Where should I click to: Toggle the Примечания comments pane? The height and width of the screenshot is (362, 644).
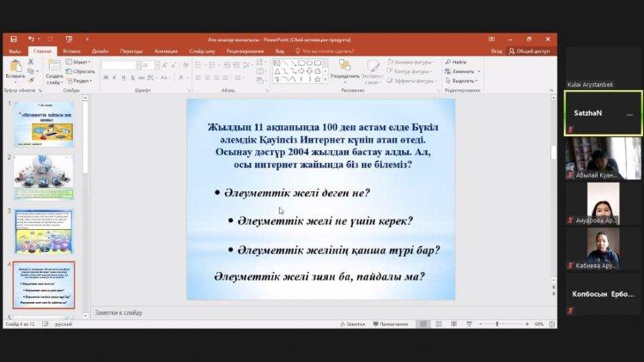(392, 324)
